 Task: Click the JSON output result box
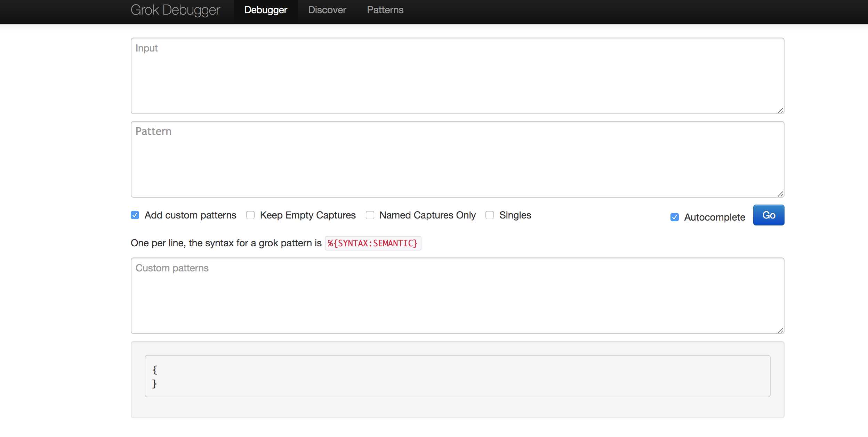[457, 376]
